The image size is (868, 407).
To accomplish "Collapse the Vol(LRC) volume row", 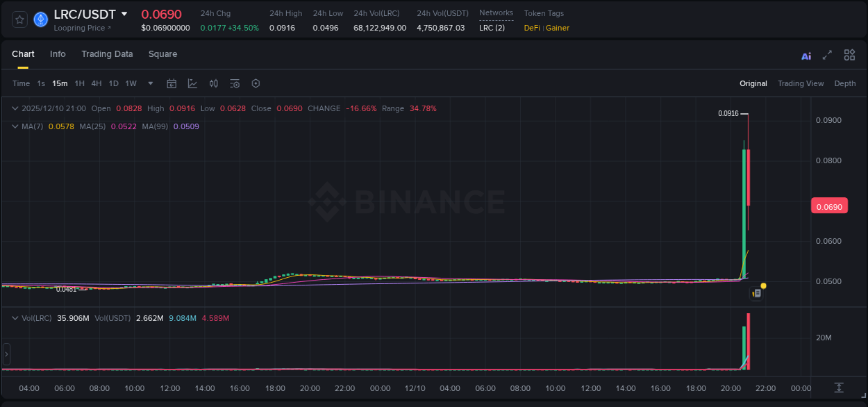I will coord(15,317).
